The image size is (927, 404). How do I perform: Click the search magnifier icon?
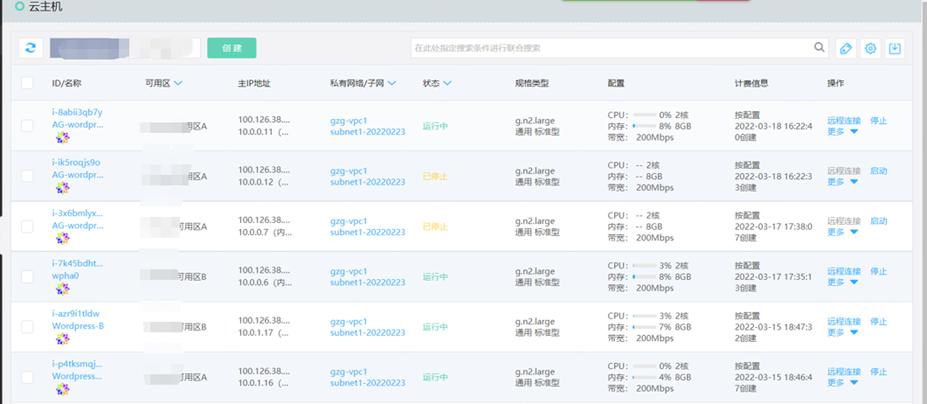click(819, 48)
